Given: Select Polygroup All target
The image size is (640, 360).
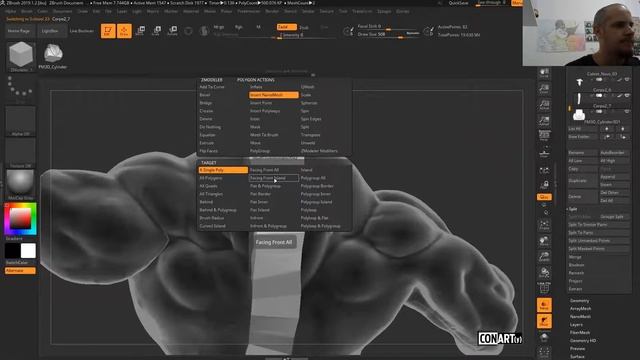Looking at the screenshot, I should 313,178.
